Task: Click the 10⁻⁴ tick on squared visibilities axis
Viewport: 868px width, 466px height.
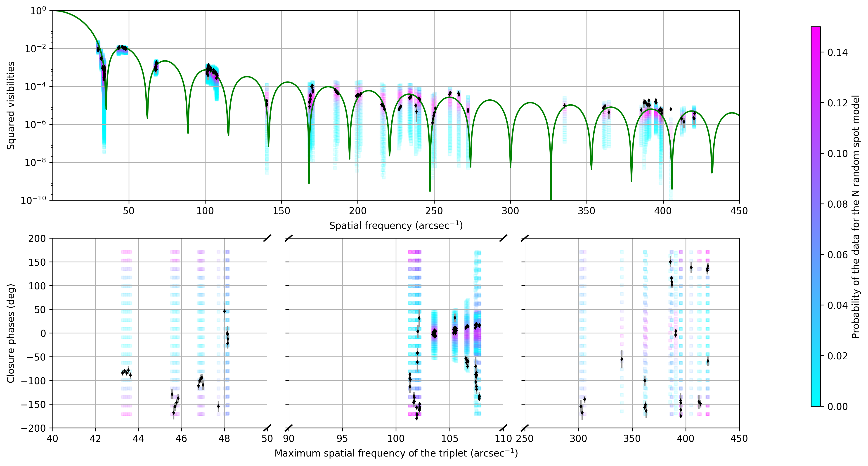Action: coord(35,87)
